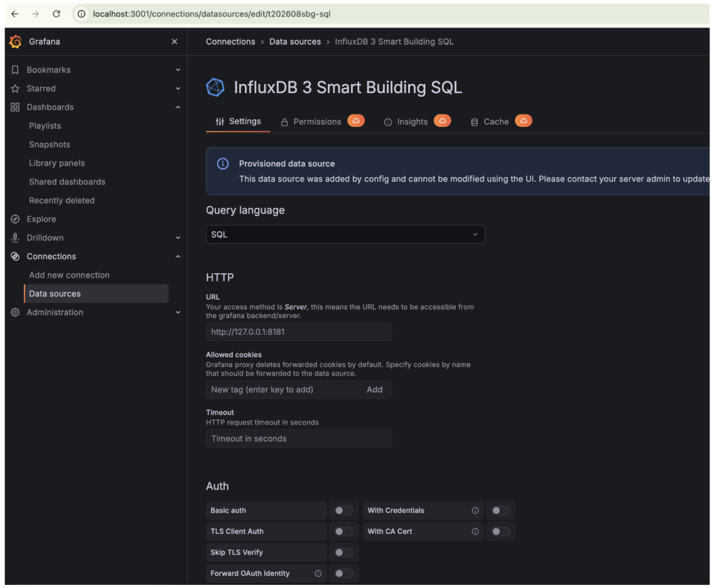
Task: Open Recently deleted in the sidebar
Action: (x=62, y=200)
